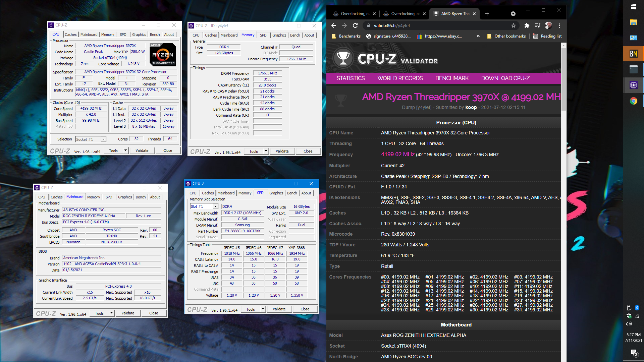Open the BENCHMARK menu item

click(452, 78)
